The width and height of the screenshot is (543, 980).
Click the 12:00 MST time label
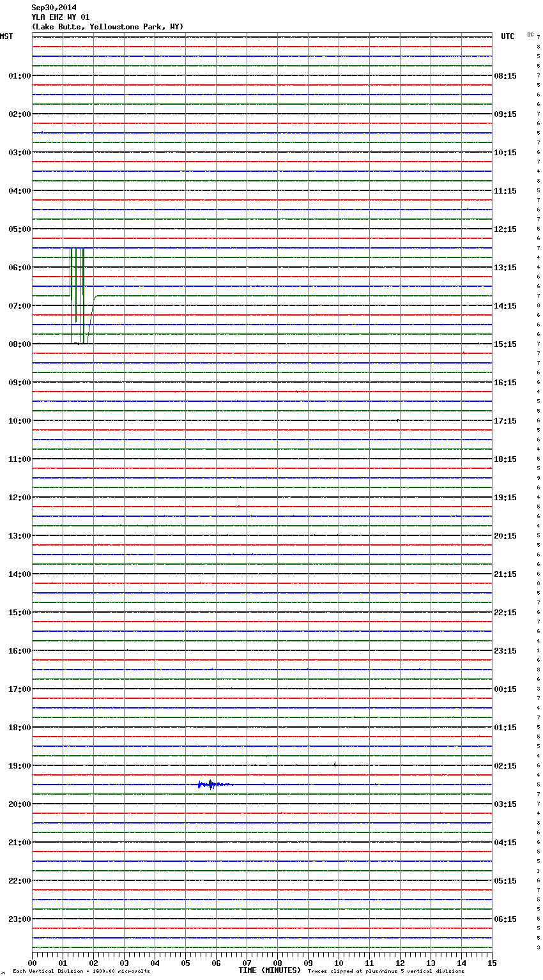(20, 498)
